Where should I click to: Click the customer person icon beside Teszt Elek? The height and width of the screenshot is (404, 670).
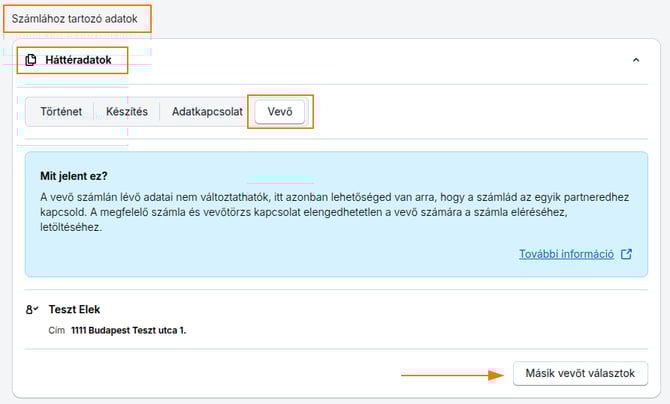point(32,310)
